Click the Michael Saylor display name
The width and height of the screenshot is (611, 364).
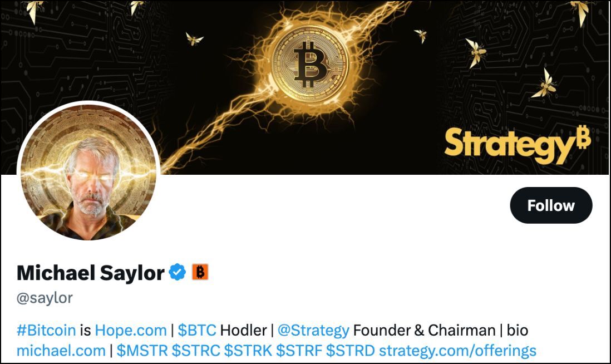pyautogui.click(x=90, y=272)
